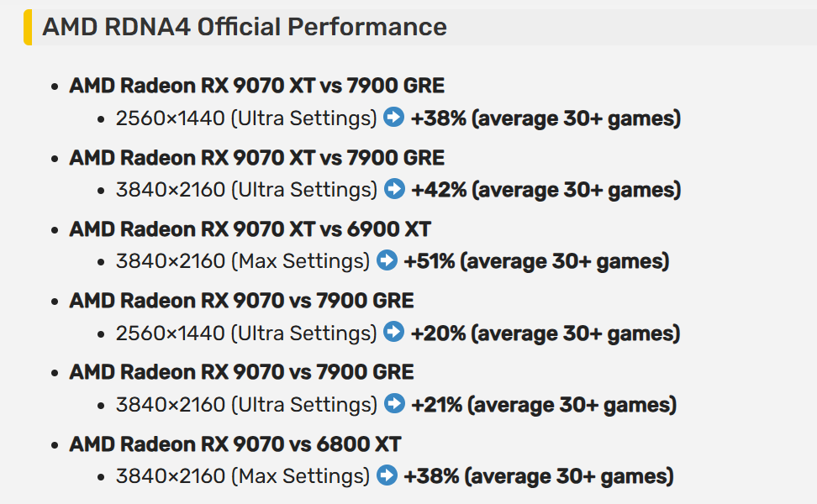This screenshot has height=504, width=817.
Task: Click the arrow icon beside the +42% result
Action: click(x=394, y=189)
